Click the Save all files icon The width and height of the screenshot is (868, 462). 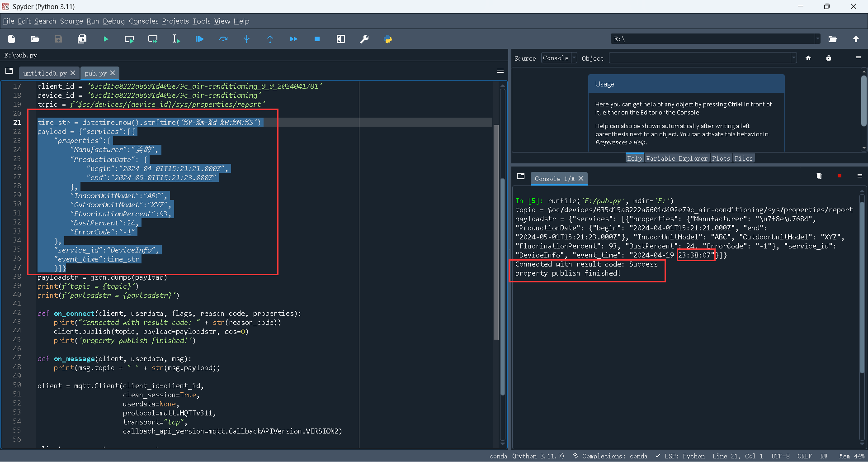pyautogui.click(x=82, y=39)
